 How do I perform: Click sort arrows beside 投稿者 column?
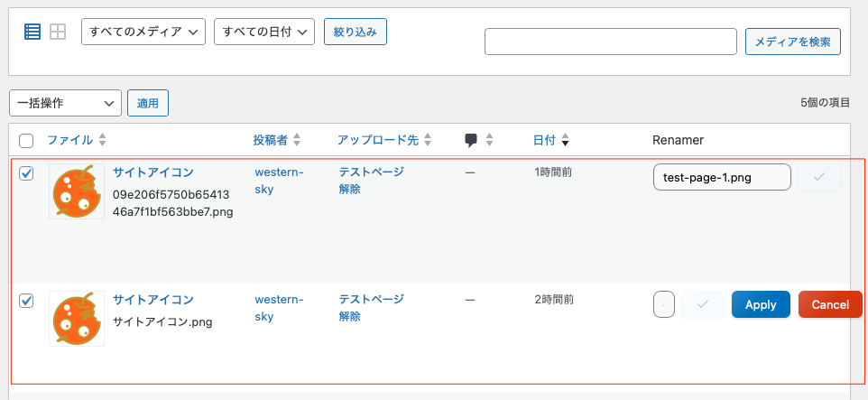(297, 140)
